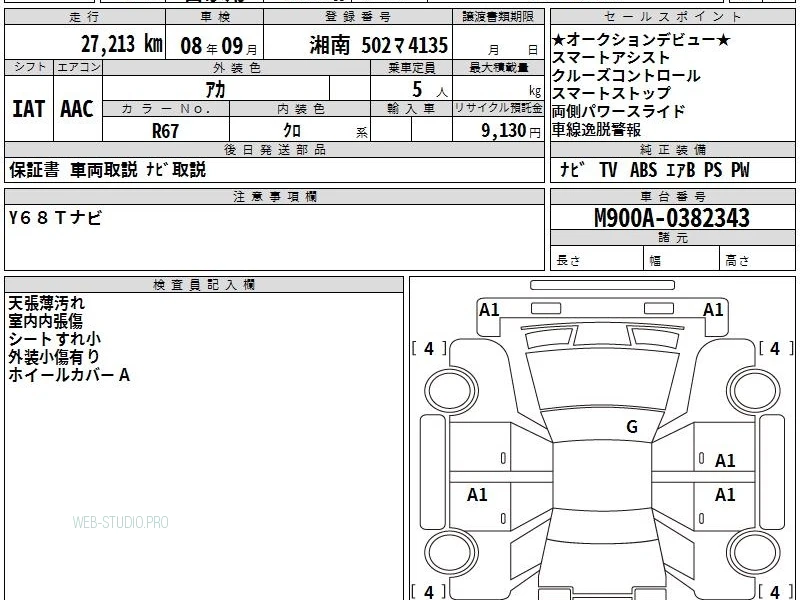Click ナビ取説 in later-shipped parts

[x=176, y=170]
